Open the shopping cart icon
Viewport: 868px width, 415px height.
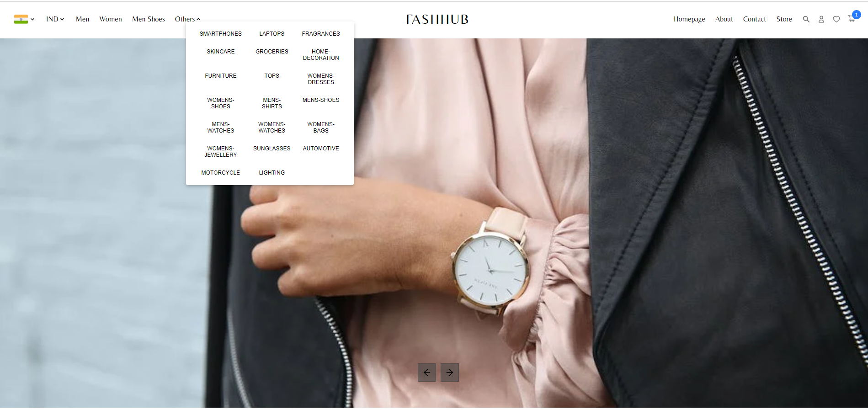pyautogui.click(x=852, y=19)
